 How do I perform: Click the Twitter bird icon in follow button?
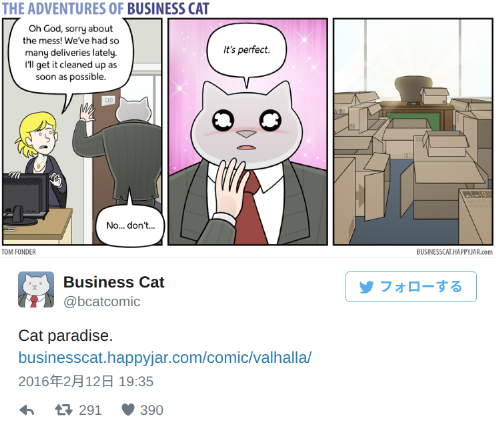pyautogui.click(x=367, y=287)
